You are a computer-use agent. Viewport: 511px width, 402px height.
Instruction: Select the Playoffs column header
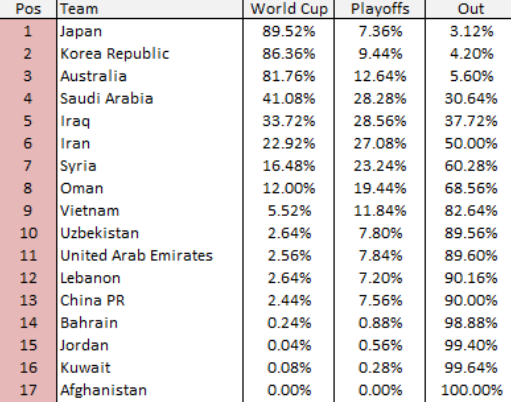[380, 9]
